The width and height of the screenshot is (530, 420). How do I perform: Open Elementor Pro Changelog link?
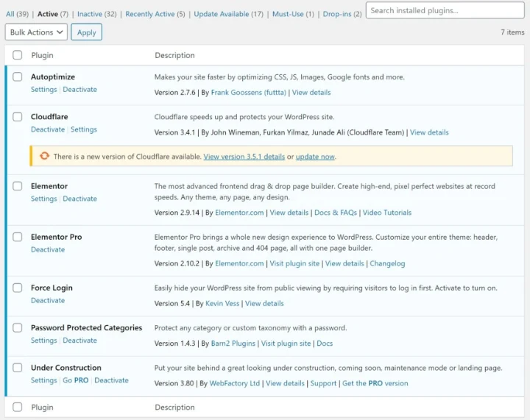click(x=387, y=263)
